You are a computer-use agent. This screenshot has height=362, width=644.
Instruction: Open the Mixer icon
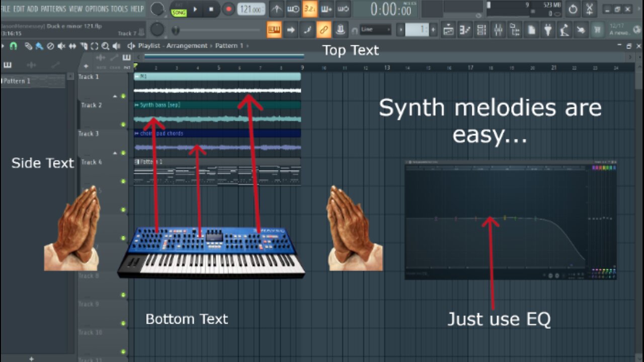(498, 30)
